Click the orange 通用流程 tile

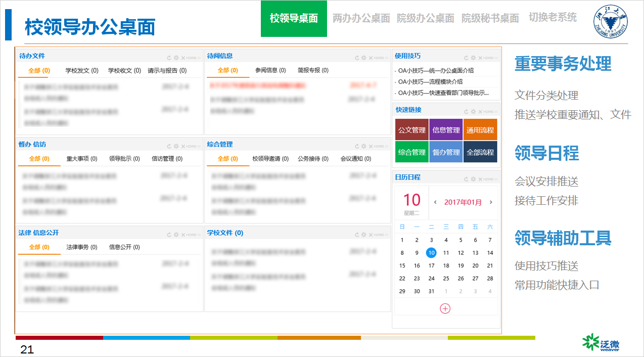click(480, 130)
